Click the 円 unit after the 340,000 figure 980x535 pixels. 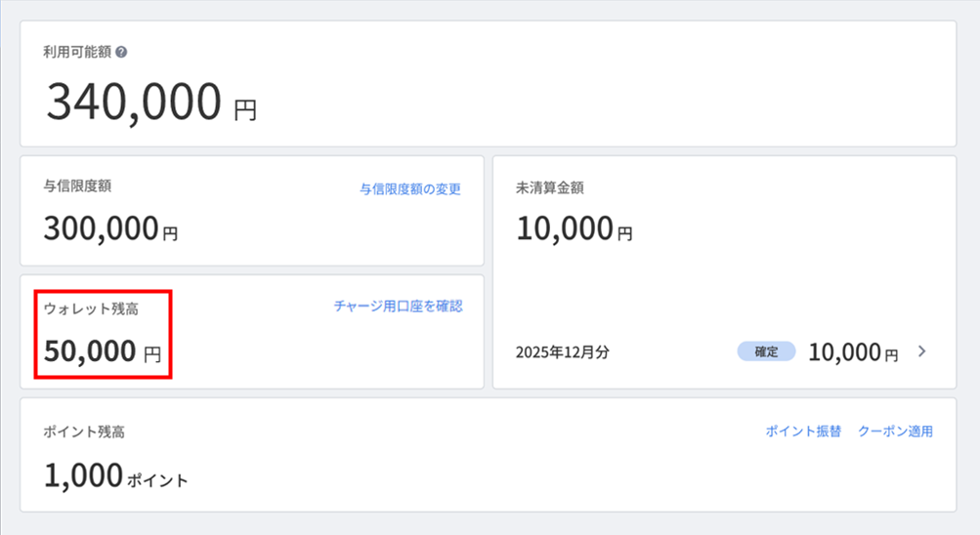coord(245,109)
